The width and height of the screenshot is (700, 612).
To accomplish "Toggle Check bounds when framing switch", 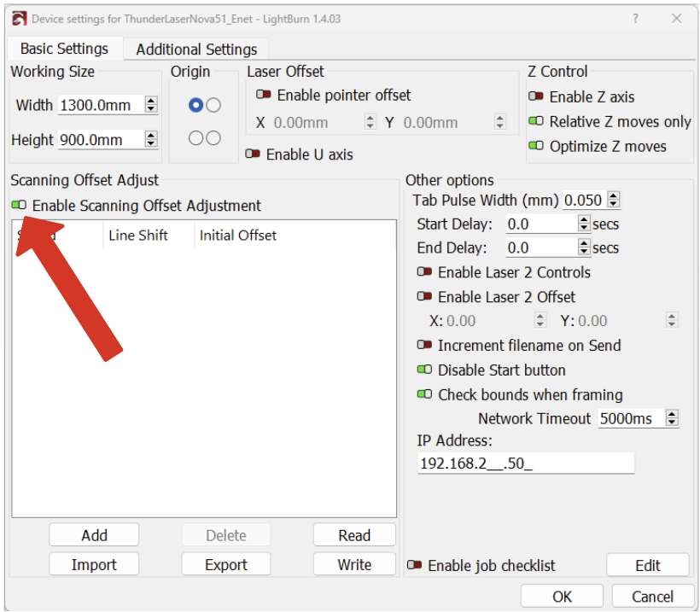I will 424,394.
